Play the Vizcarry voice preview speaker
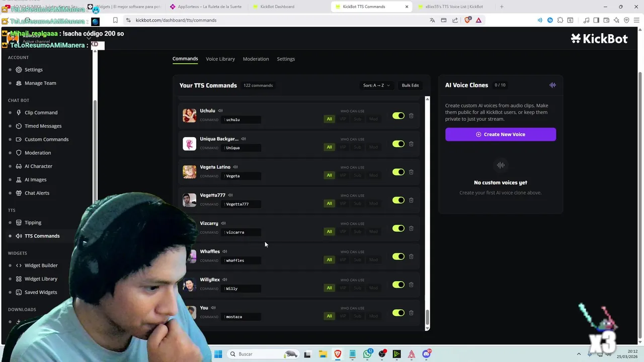644x362 pixels. click(223, 223)
